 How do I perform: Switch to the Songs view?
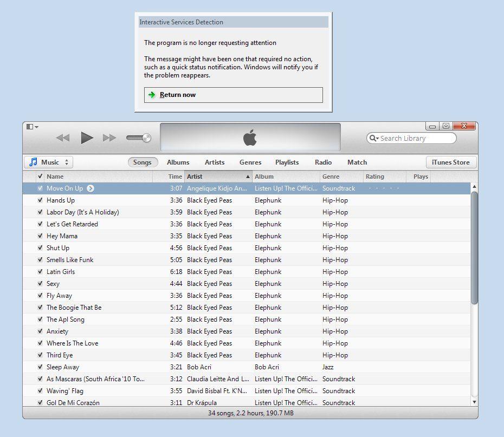[143, 162]
